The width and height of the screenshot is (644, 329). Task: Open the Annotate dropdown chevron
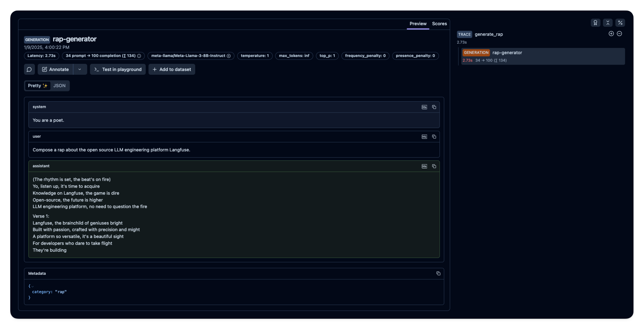click(x=80, y=69)
